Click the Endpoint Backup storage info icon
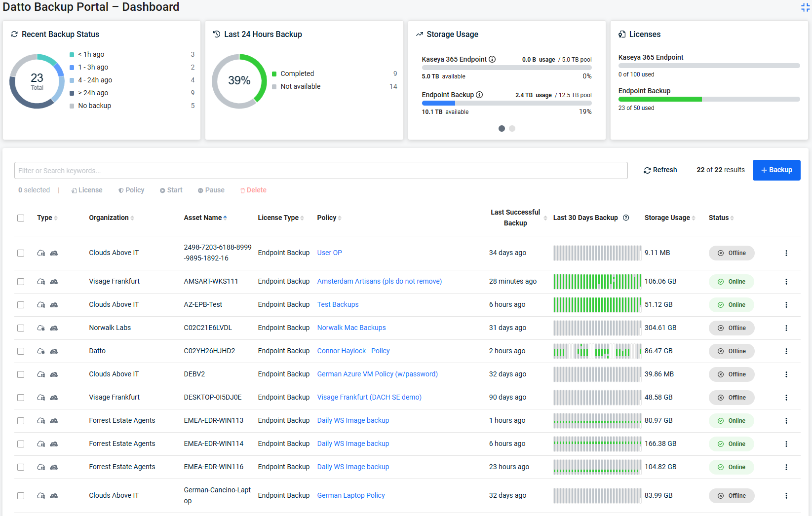 (x=479, y=95)
